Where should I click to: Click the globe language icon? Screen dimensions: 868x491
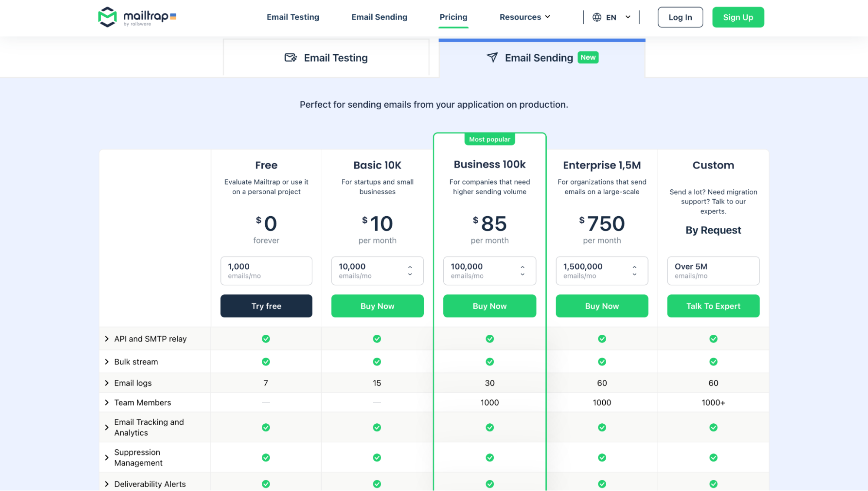[x=597, y=17]
